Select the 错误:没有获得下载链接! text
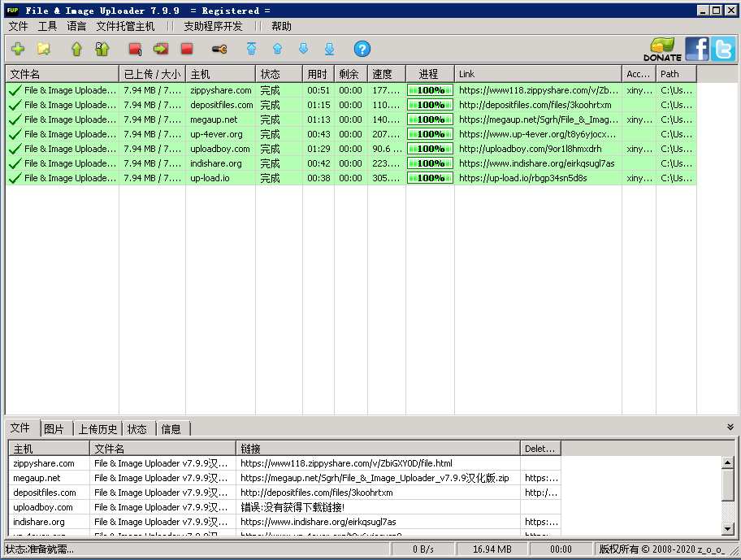Image resolution: width=741 pixels, height=560 pixels. click(292, 507)
